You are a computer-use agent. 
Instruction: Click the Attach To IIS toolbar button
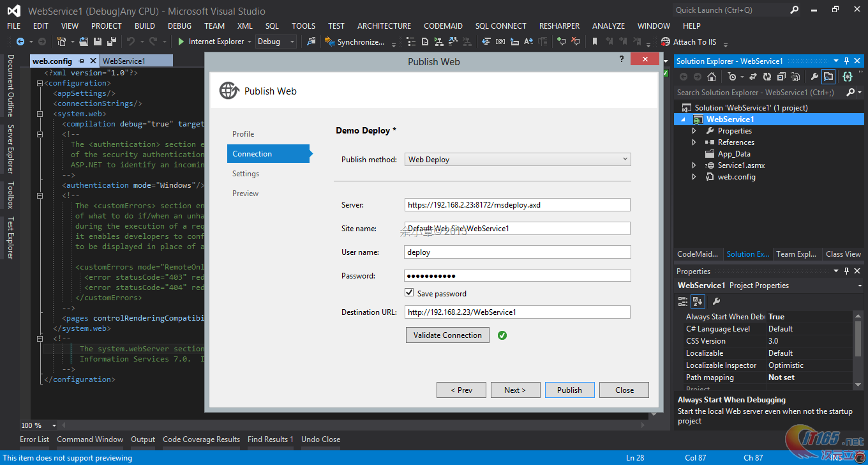point(689,42)
